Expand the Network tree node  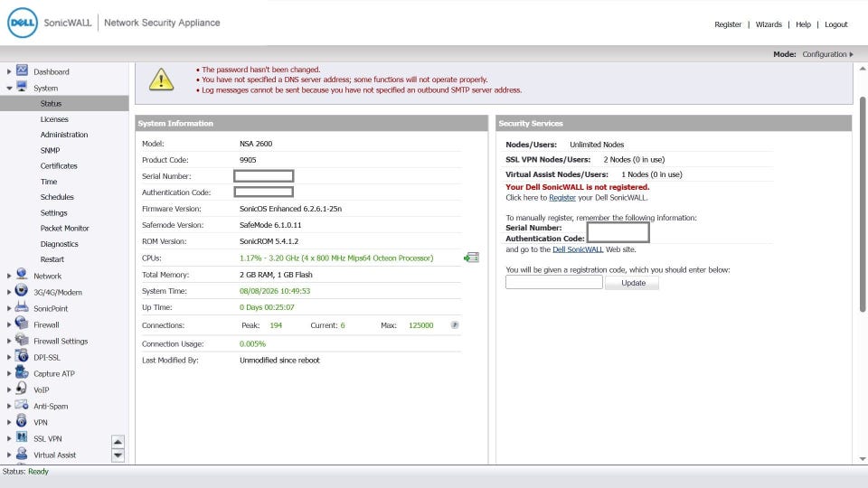[9, 277]
